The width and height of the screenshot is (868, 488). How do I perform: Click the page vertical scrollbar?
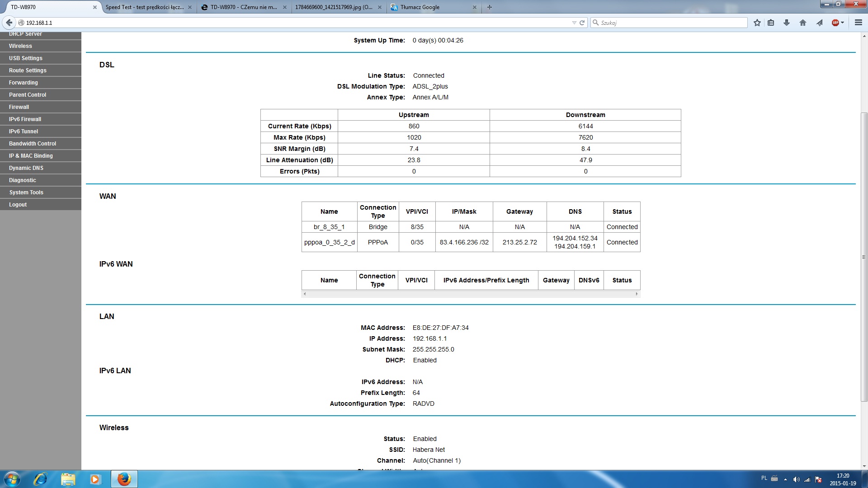pos(864,257)
